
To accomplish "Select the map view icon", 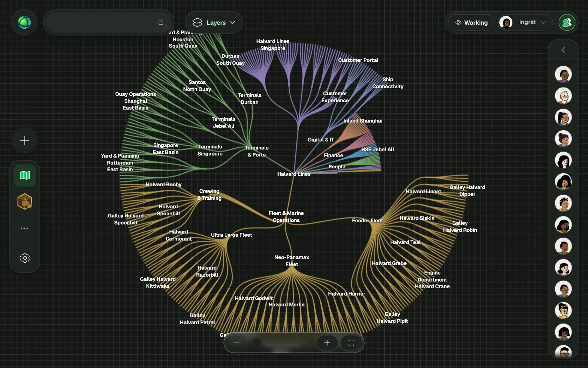I will [x=25, y=175].
